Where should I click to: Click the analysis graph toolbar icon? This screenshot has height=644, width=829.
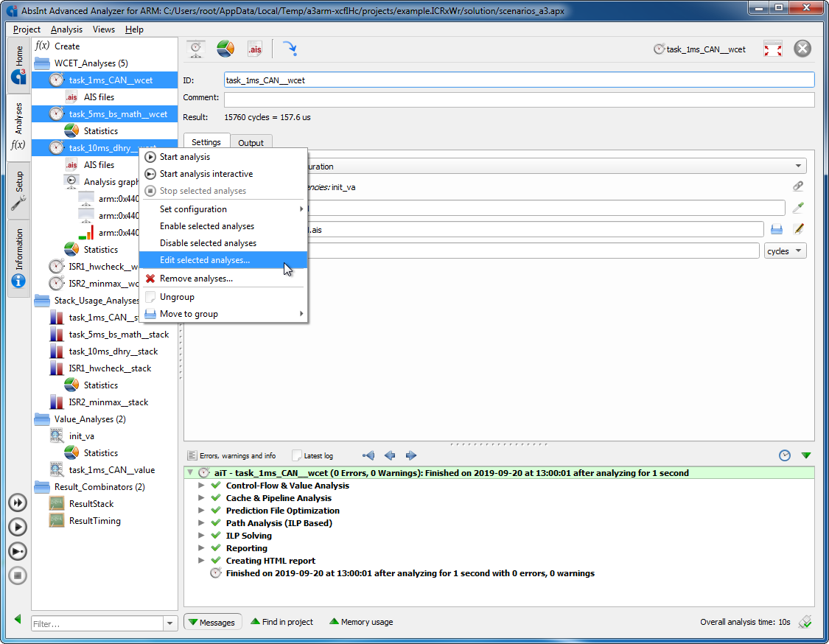click(196, 49)
